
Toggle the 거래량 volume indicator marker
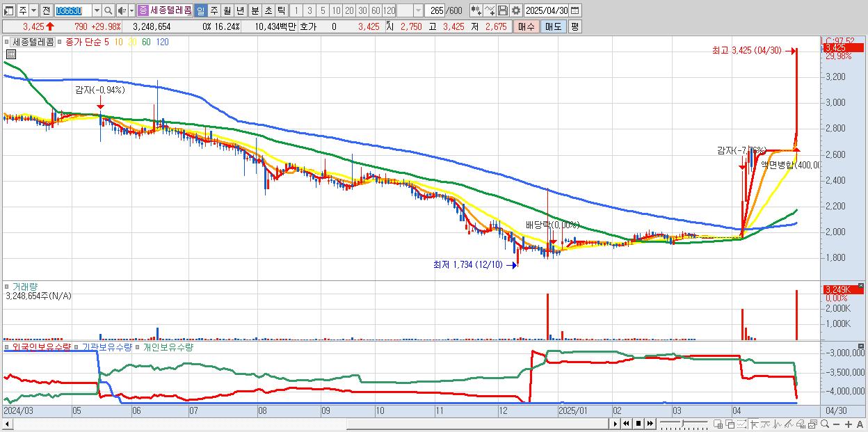pos(7,286)
